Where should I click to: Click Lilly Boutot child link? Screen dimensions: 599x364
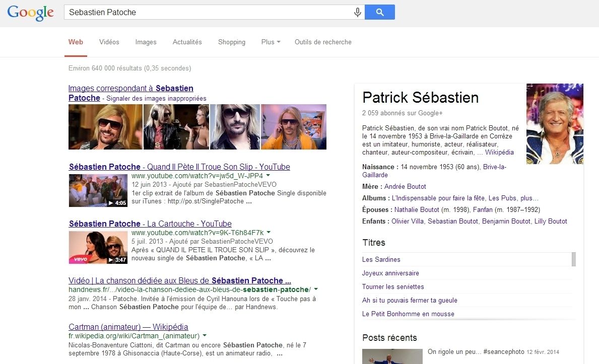551,221
